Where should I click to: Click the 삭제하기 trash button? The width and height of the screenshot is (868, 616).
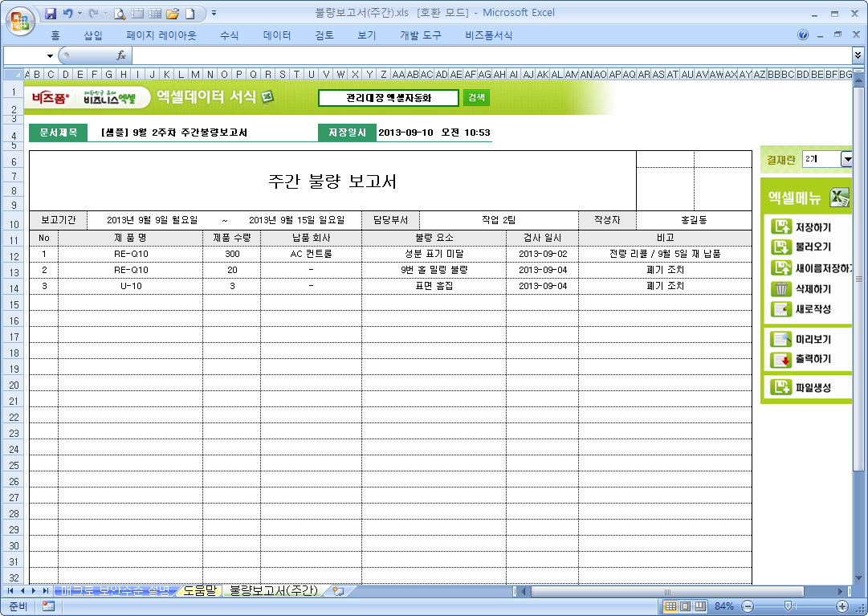pyautogui.click(x=801, y=289)
